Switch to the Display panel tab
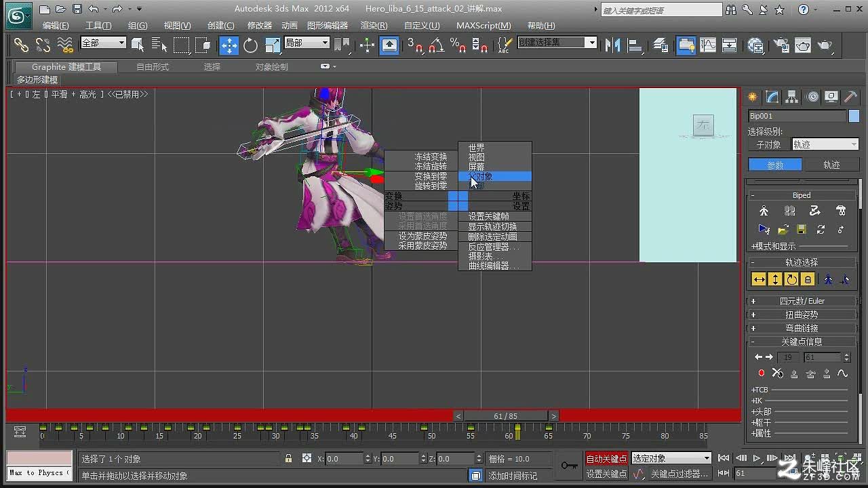 coord(831,97)
